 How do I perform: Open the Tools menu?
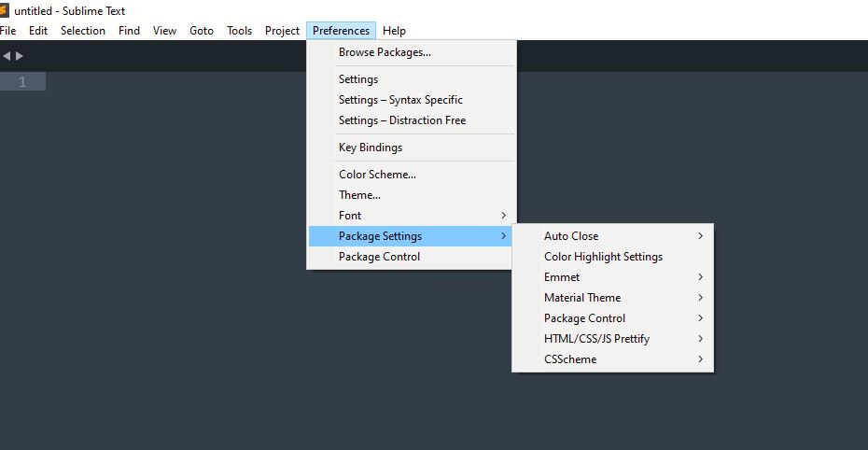click(239, 31)
